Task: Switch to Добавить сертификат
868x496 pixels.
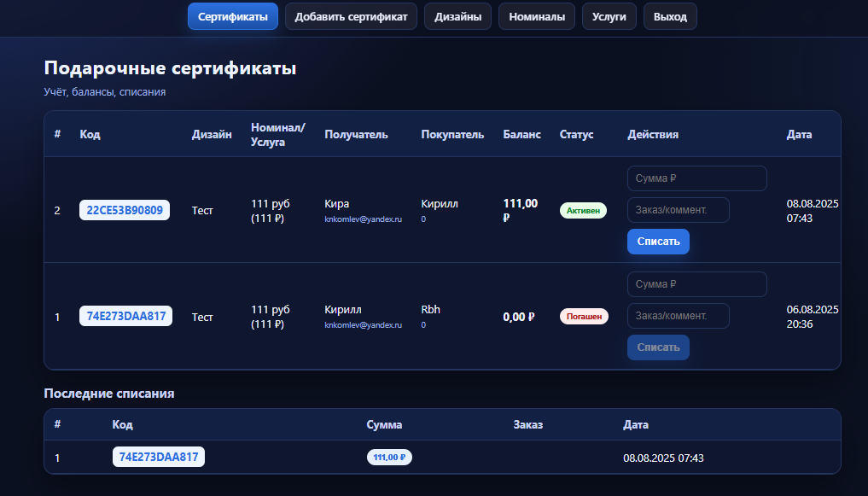Action: coord(351,15)
